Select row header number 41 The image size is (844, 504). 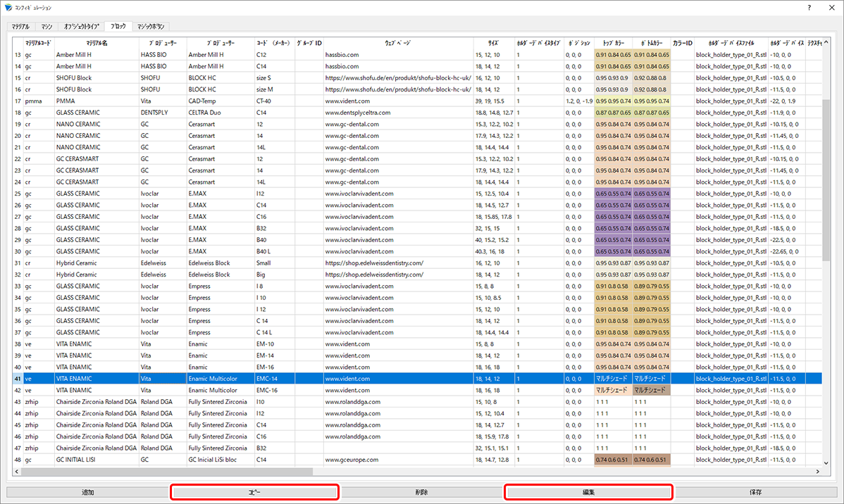(x=18, y=379)
